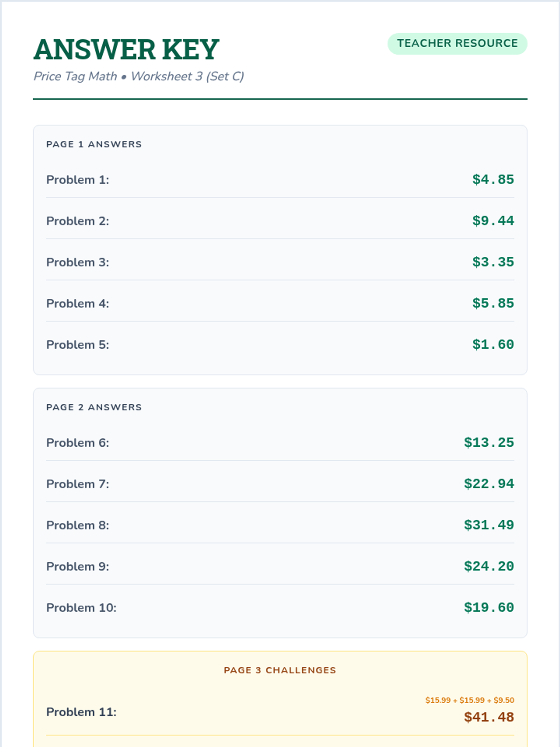Viewport: 560px width, 747px height.
Task: Click the Problem 8 answer $31.49
Action: point(489,525)
